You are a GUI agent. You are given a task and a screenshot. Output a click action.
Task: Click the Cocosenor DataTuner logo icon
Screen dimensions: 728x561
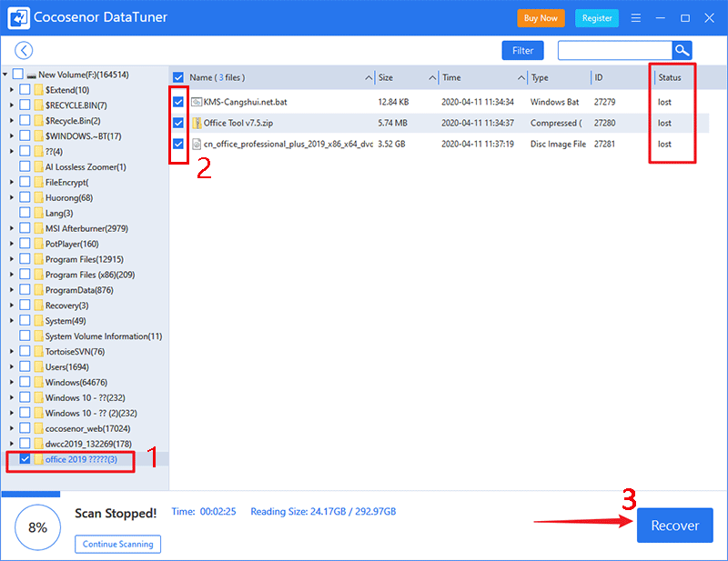[18, 17]
